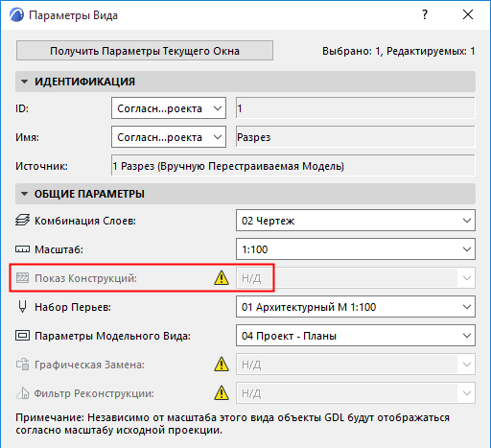The height and width of the screenshot is (448, 491).
Task: Click the Примечание note text about GDL
Action: (x=232, y=424)
